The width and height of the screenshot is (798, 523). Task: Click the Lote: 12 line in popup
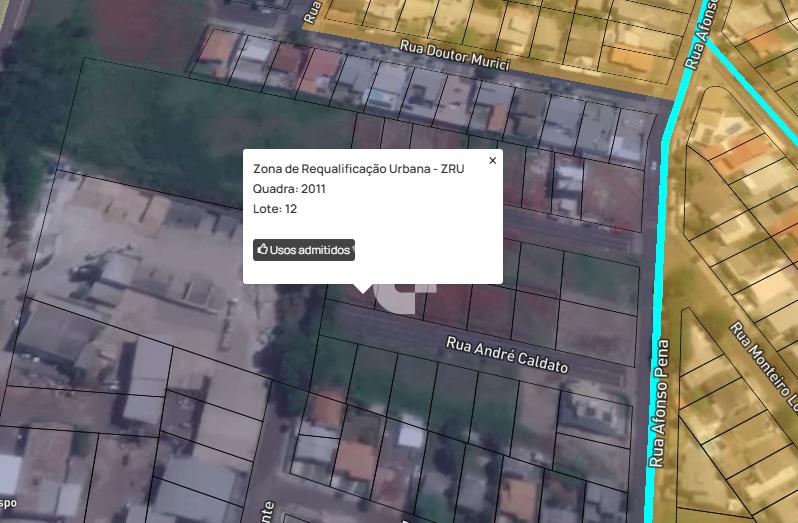click(x=275, y=209)
